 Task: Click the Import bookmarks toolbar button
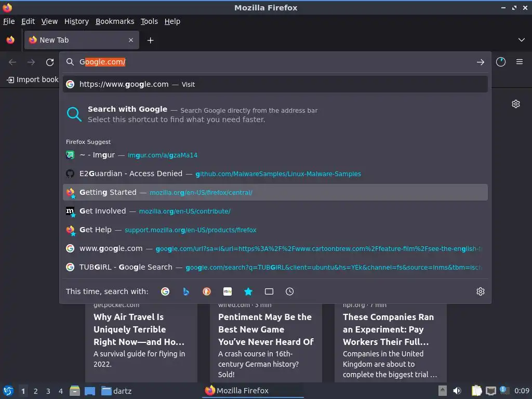click(x=33, y=79)
